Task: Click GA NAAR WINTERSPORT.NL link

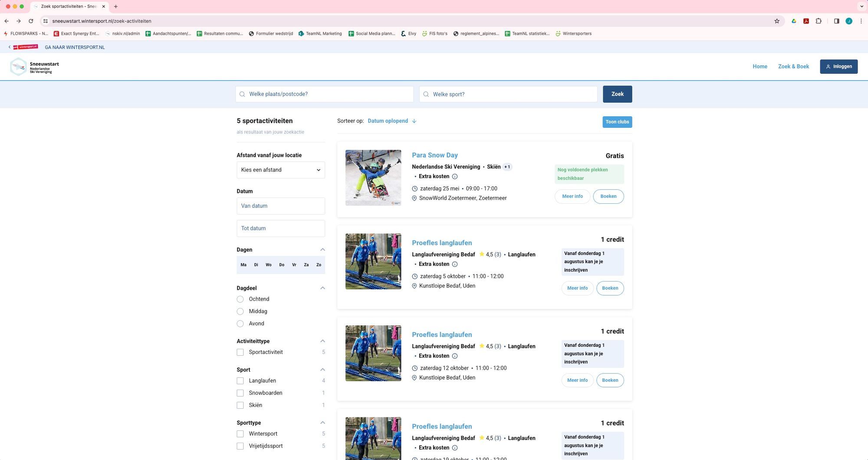Action: (75, 47)
